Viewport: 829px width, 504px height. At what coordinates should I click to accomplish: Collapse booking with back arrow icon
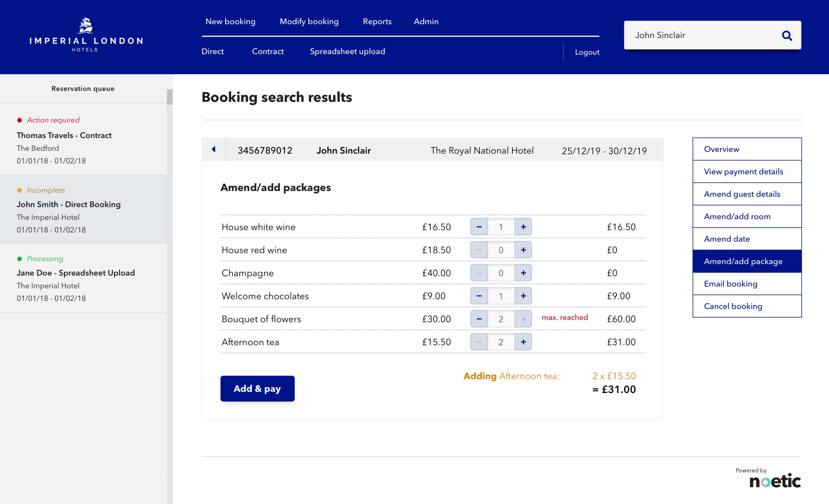coord(214,149)
